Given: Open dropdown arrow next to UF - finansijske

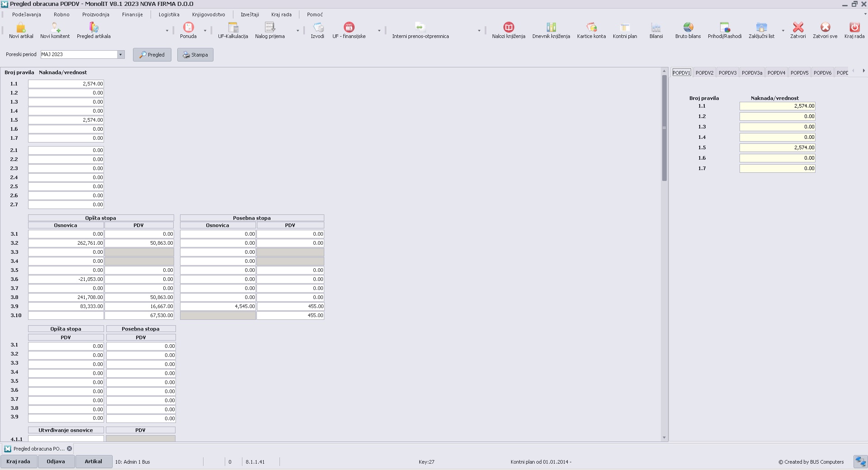Looking at the screenshot, I should (379, 31).
